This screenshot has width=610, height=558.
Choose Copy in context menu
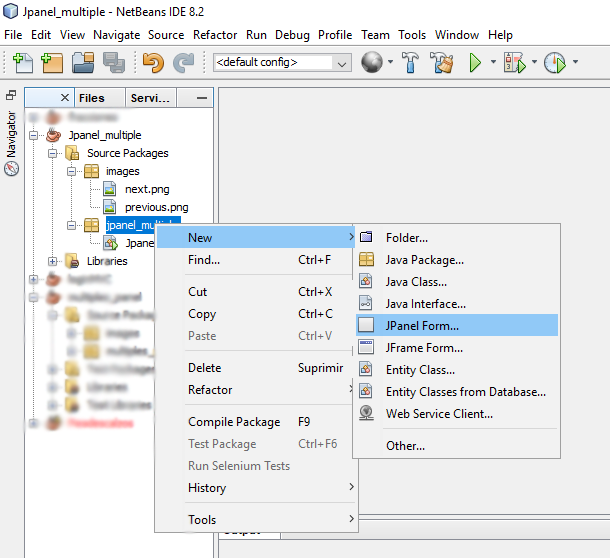click(256, 314)
